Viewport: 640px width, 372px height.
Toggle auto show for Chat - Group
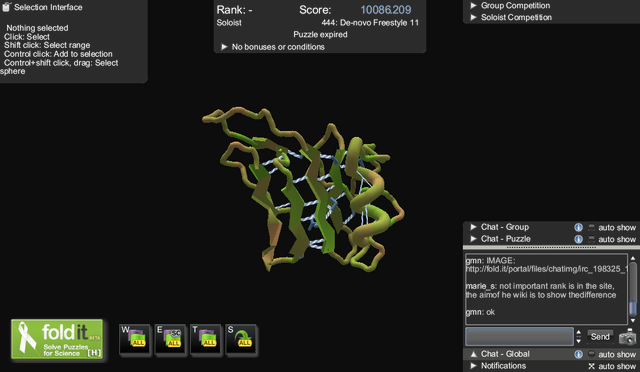pos(591,227)
